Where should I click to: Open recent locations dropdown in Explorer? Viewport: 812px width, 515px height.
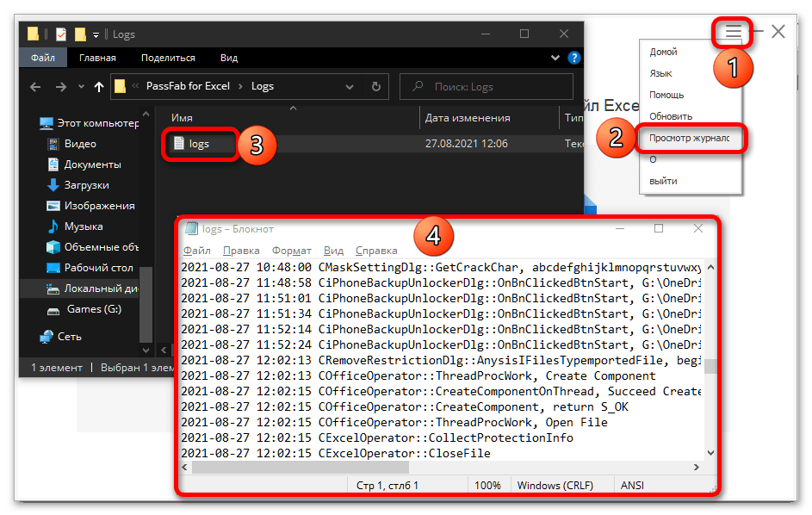click(81, 87)
